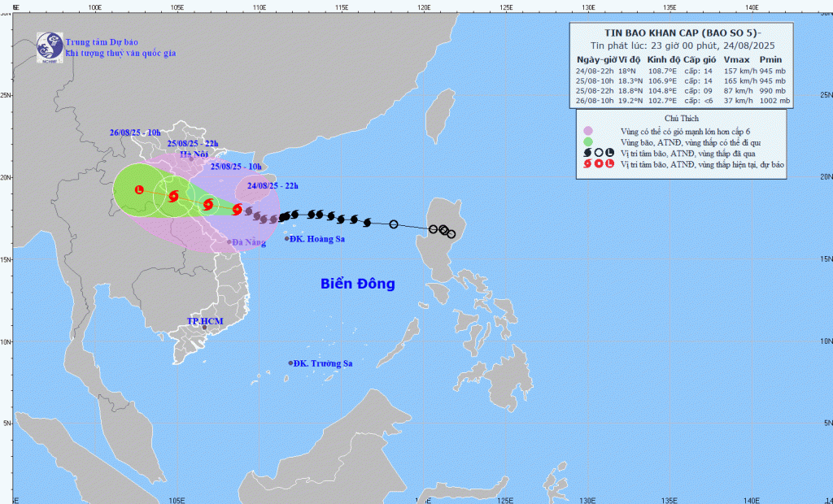833x504 pixels.
Task: Click legend text 'Vùng bão, ATNĐ, vùng thấp có thể đi qua'
Action: [691, 142]
